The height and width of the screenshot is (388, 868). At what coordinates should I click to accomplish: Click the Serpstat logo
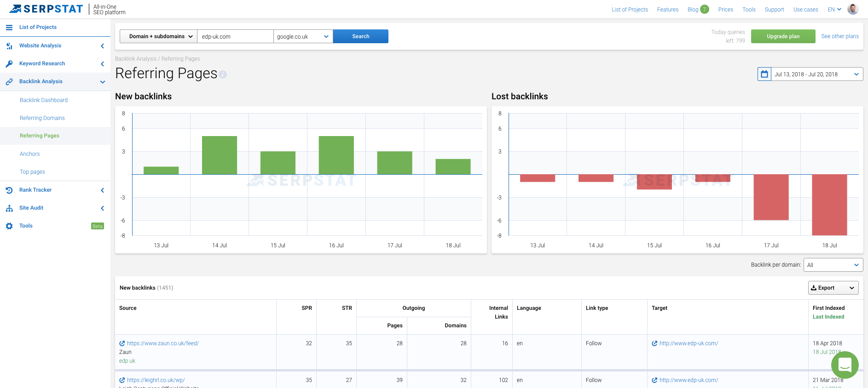click(x=46, y=9)
